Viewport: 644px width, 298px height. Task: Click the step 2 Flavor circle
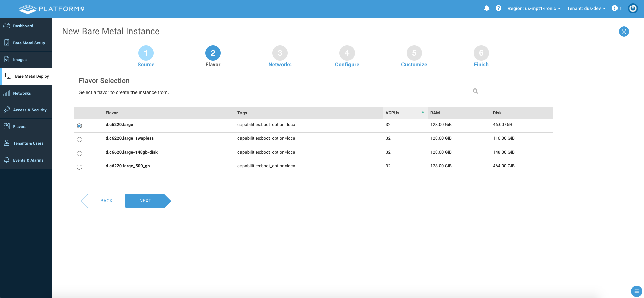click(213, 53)
